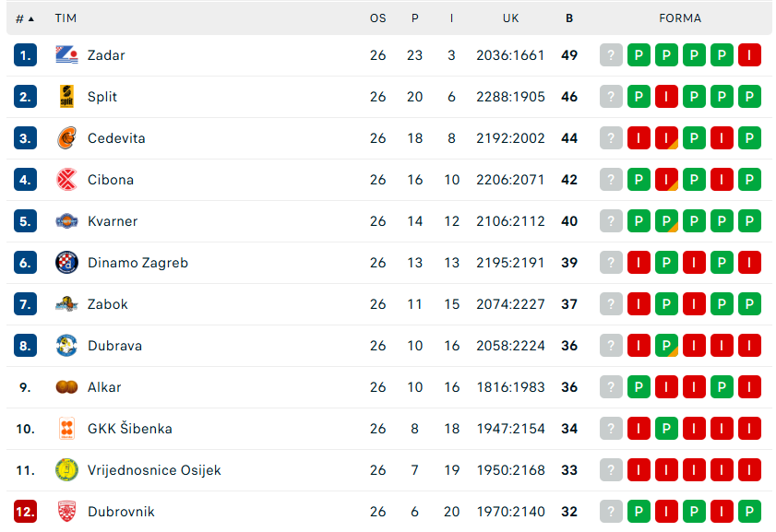Click the Dubrovnik team crest
Screen dimensions: 776x532
(x=66, y=512)
